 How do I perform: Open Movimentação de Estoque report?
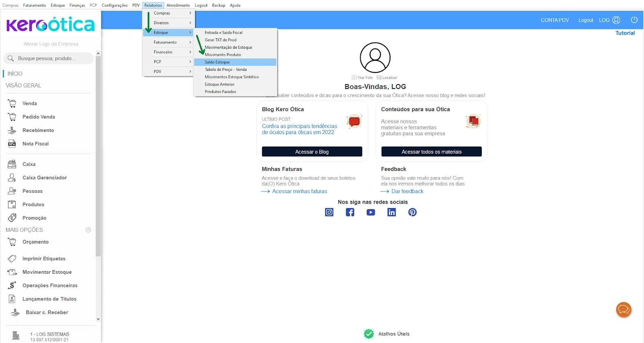coord(235,48)
